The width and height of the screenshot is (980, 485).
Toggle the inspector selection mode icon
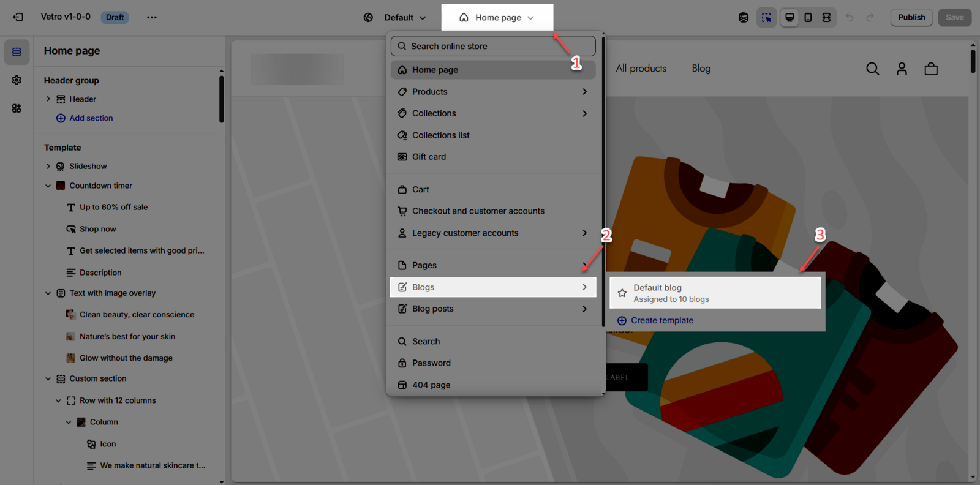766,18
